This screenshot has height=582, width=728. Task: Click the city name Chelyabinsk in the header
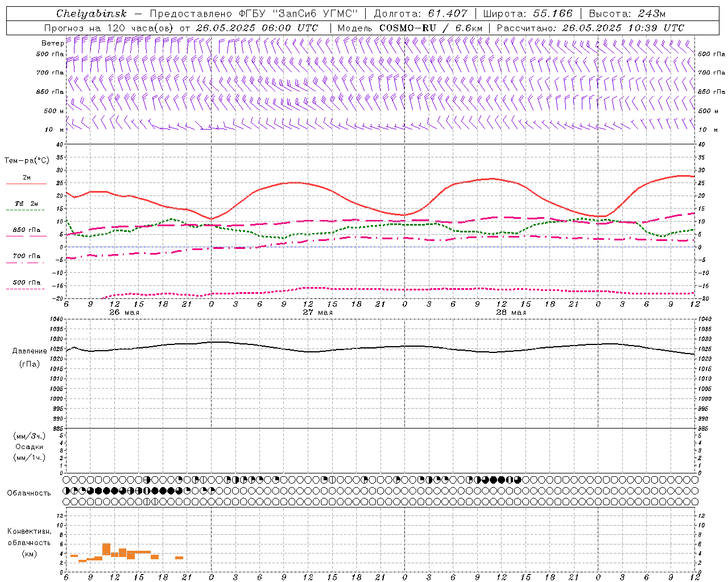(92, 14)
